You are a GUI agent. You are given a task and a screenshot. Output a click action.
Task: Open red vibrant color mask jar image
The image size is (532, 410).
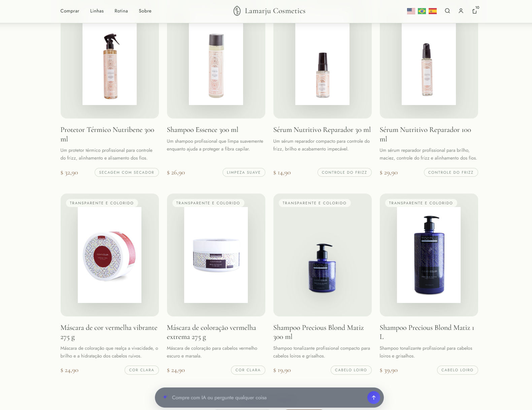tap(110, 255)
